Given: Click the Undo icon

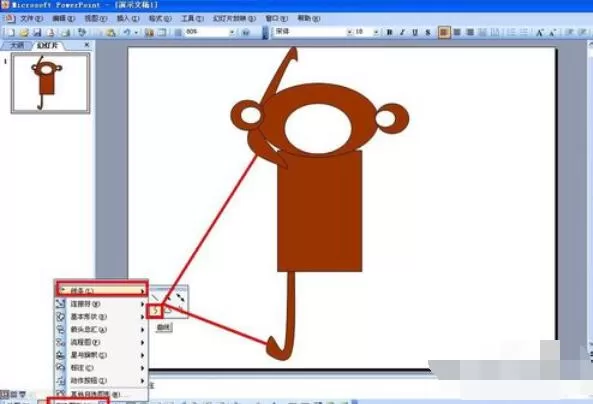Looking at the screenshot, I should (x=127, y=33).
